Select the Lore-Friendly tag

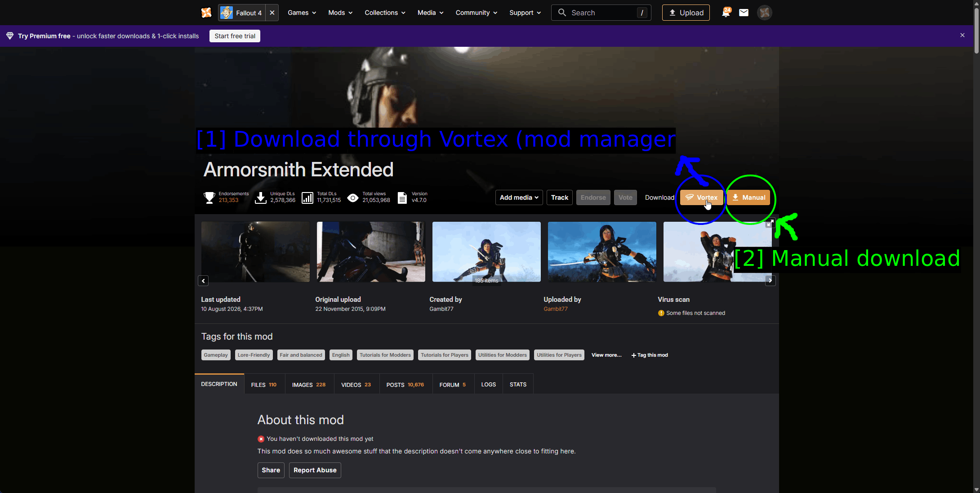[254, 355]
